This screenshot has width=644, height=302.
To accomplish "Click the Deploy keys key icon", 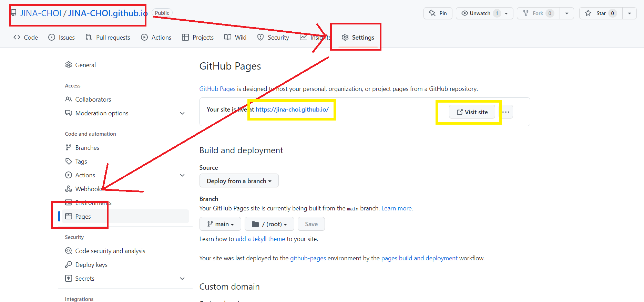I will click(69, 264).
